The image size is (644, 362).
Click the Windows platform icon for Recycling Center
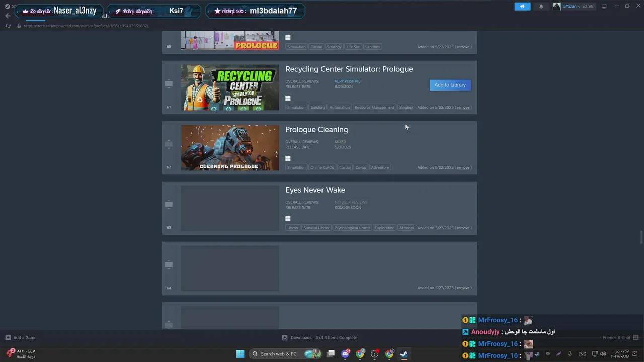(288, 98)
